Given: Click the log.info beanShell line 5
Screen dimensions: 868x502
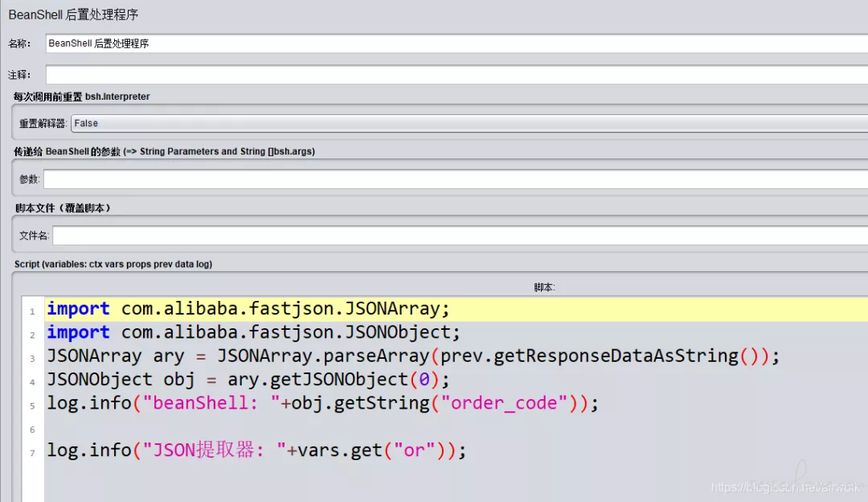Looking at the screenshot, I should coord(323,403).
